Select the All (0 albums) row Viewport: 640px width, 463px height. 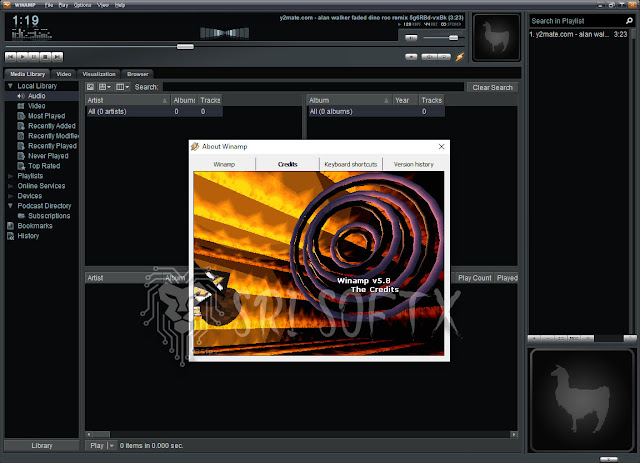pos(376,111)
